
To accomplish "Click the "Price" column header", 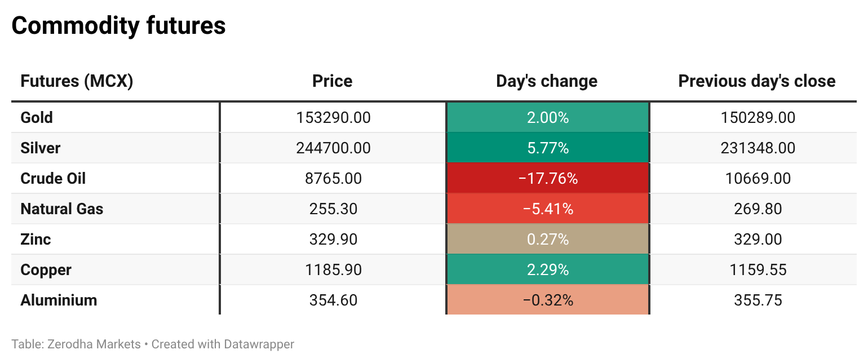I will click(x=332, y=81).
